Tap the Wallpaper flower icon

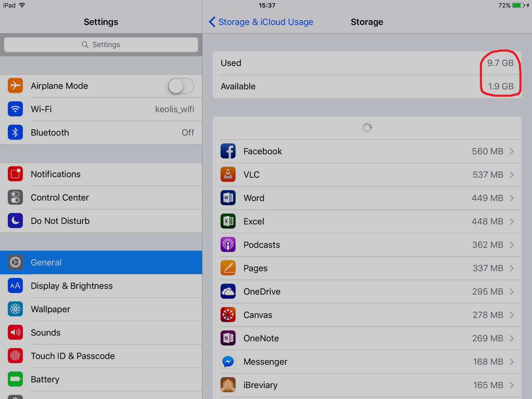coord(15,309)
